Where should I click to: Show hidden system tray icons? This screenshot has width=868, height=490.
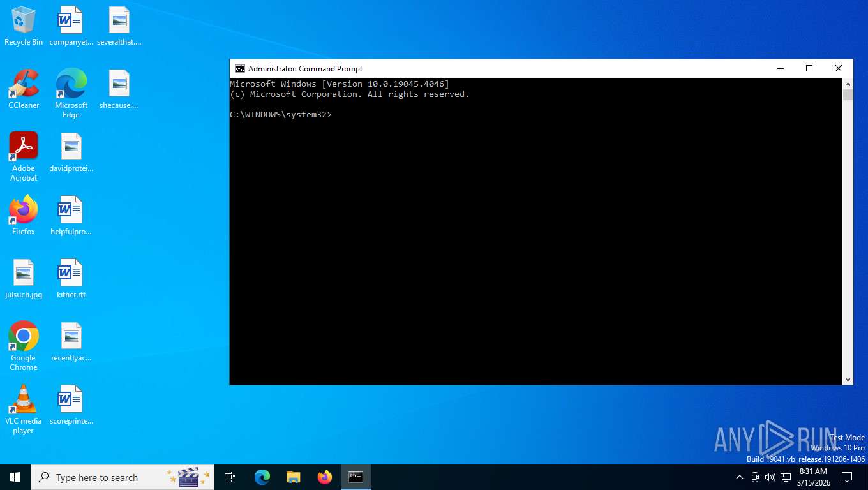[740, 477]
